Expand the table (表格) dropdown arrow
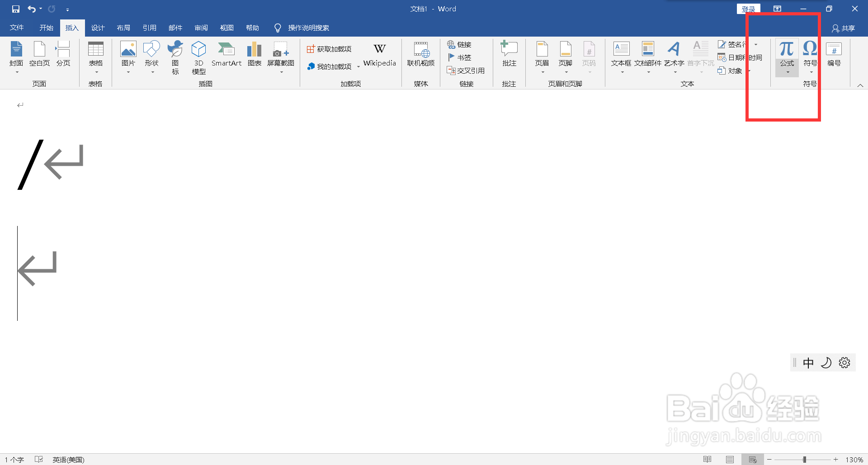Image resolution: width=868 pixels, height=465 pixels. (96, 72)
